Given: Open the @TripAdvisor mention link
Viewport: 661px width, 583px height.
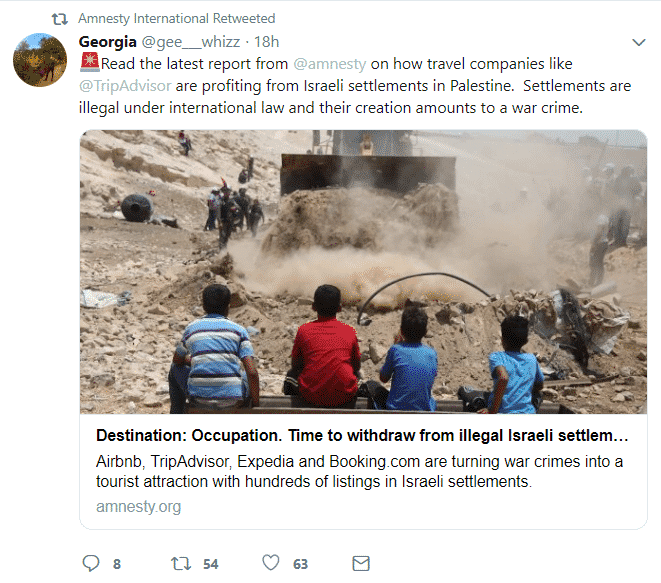Looking at the screenshot, I should (x=125, y=86).
